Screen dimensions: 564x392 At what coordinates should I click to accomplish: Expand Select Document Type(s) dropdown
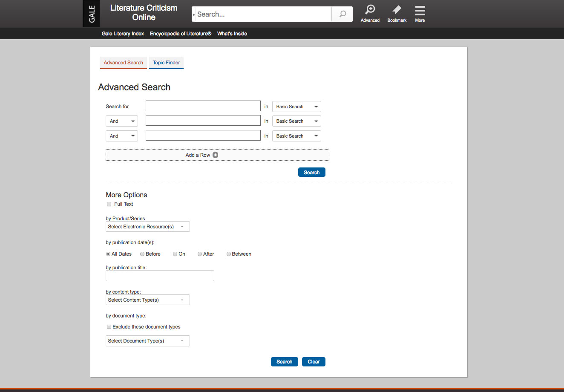pyautogui.click(x=148, y=341)
